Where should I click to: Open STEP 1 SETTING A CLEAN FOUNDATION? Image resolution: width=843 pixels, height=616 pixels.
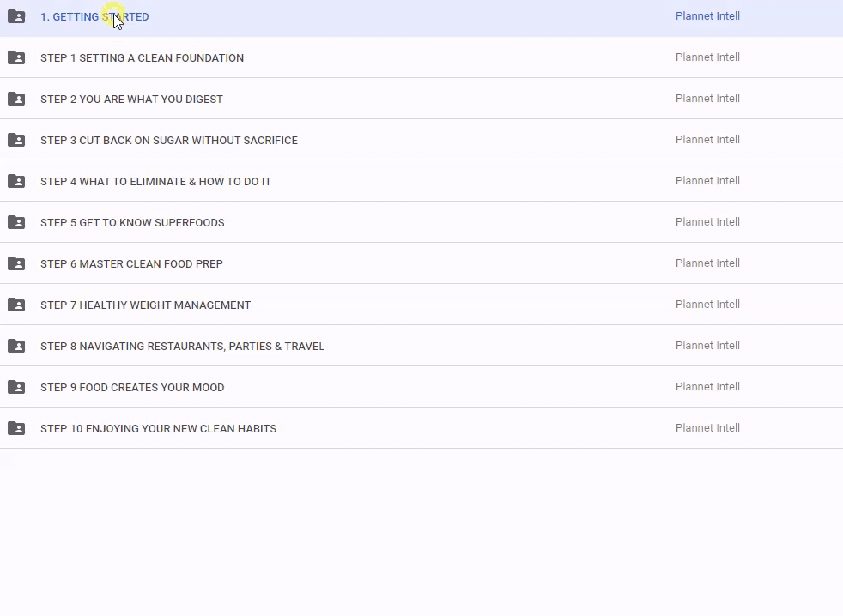pyautogui.click(x=142, y=58)
